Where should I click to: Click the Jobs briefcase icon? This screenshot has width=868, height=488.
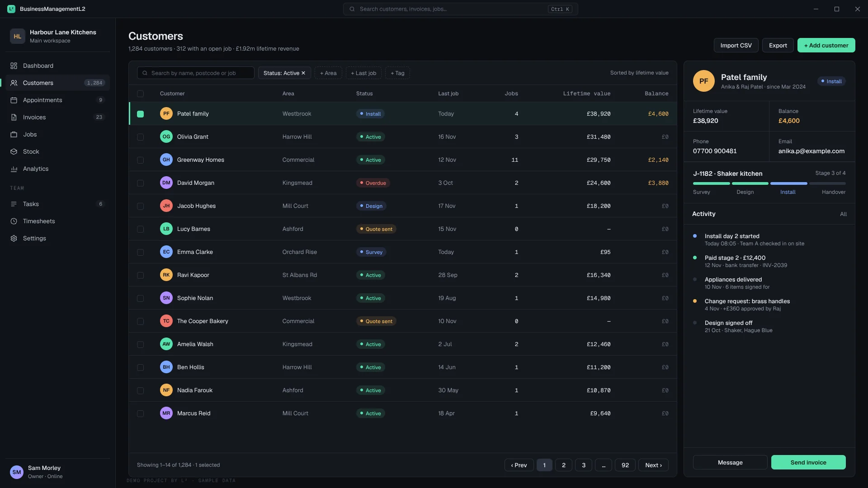click(x=14, y=135)
